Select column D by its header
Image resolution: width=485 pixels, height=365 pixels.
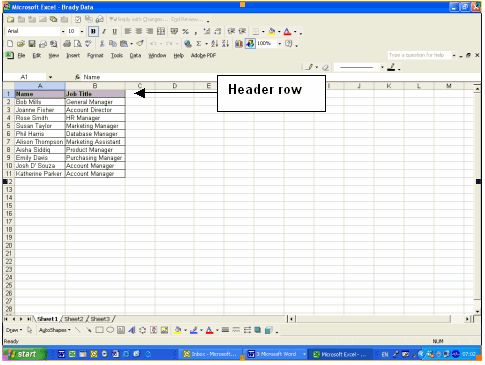(x=174, y=86)
